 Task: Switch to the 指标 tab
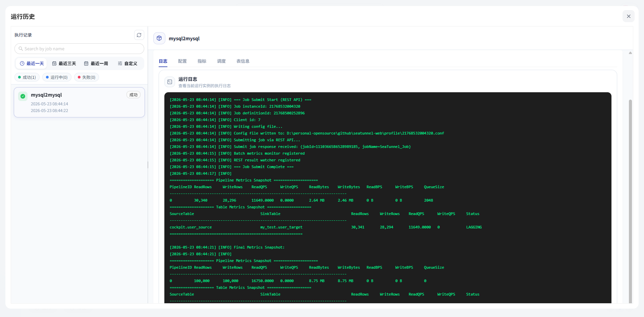coord(202,61)
